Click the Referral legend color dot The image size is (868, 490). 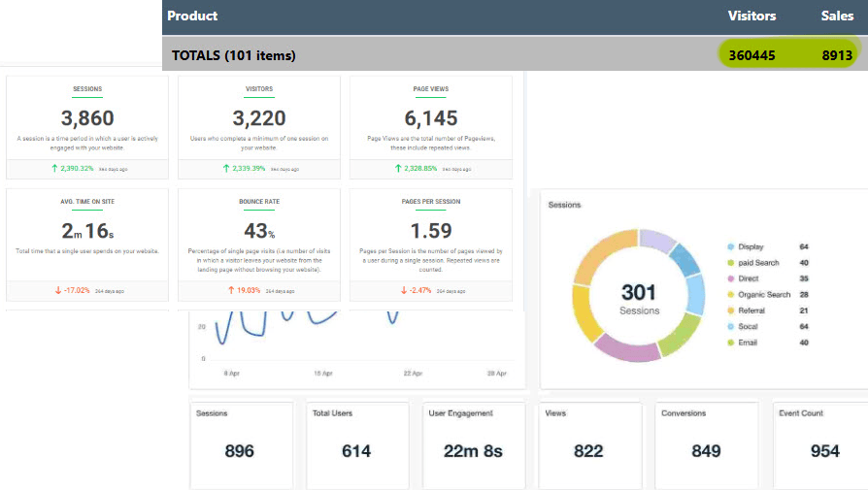[x=729, y=310]
